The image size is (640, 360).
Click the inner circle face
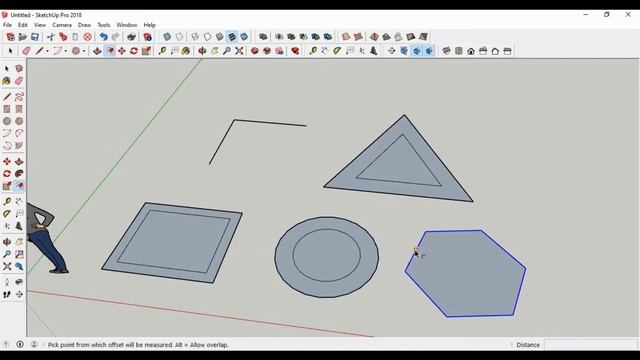pos(327,255)
